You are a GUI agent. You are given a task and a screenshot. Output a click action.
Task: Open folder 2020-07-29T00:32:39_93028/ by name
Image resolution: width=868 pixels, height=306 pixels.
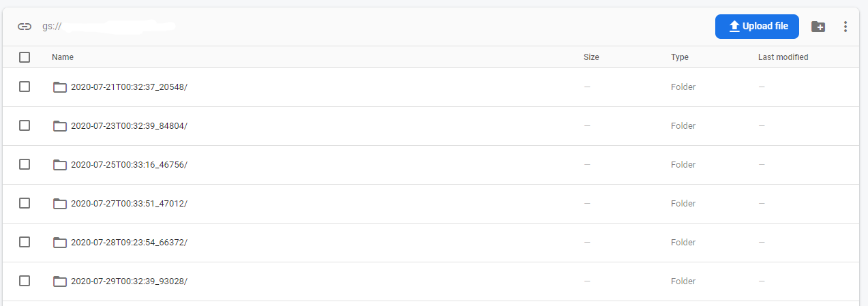click(x=129, y=281)
